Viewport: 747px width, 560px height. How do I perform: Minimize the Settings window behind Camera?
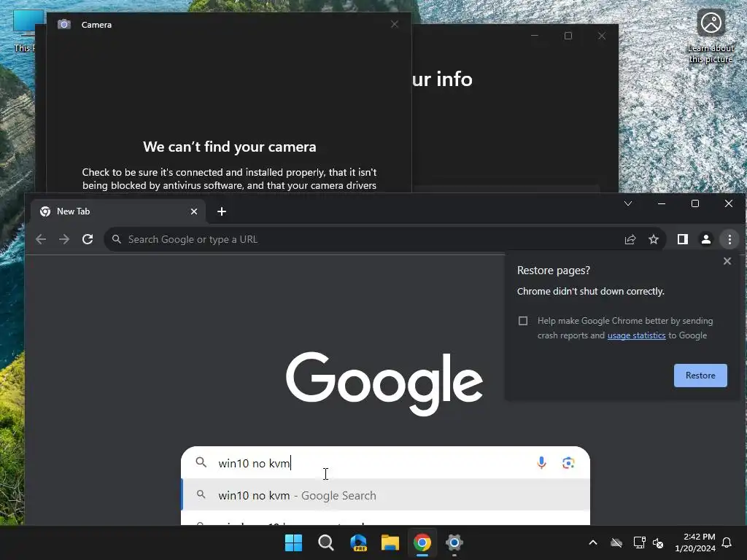point(535,36)
